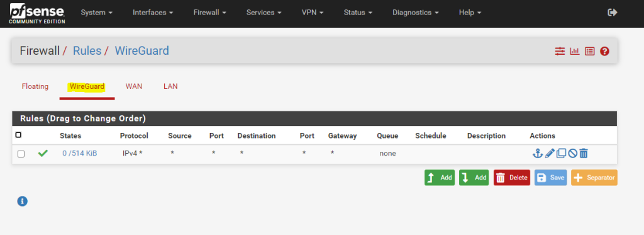
Task: Show the blue info icon details
Action: 22,201
